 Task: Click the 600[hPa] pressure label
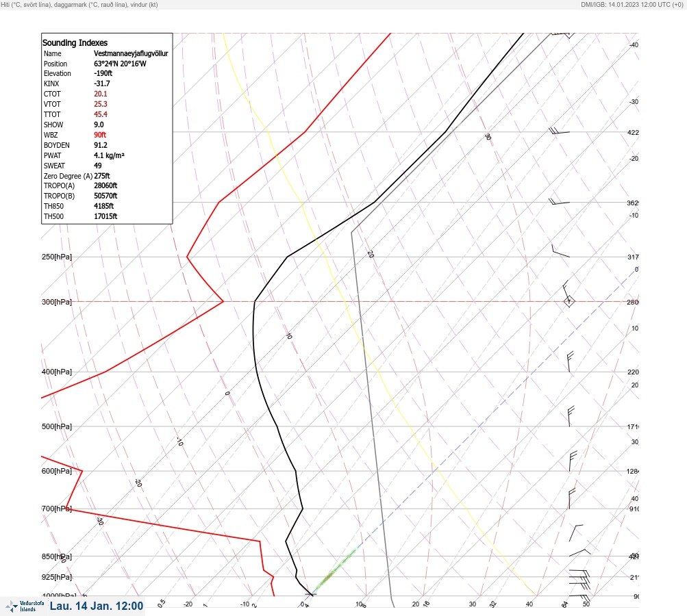coord(57,471)
